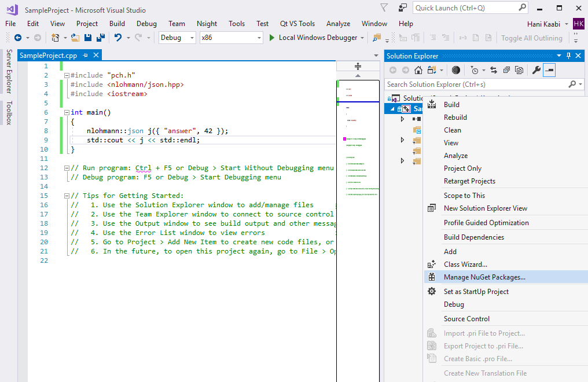
Task: Click Sync with Active Document icon
Action: [494, 70]
